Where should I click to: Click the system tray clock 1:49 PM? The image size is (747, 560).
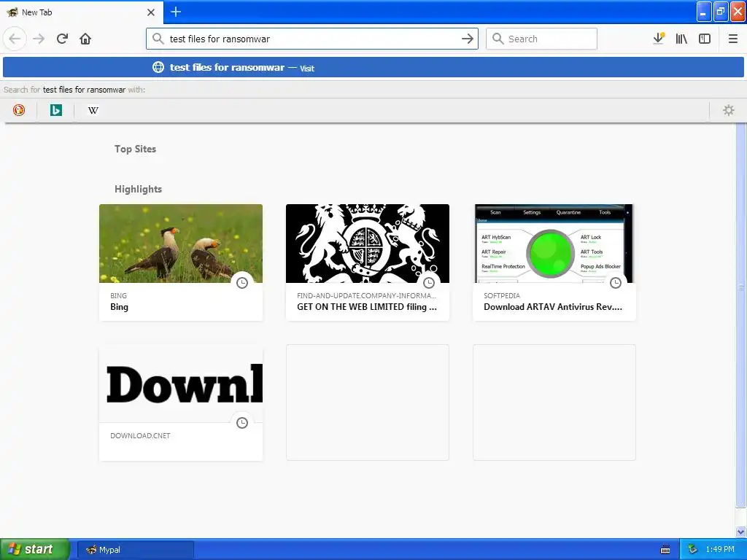720,549
